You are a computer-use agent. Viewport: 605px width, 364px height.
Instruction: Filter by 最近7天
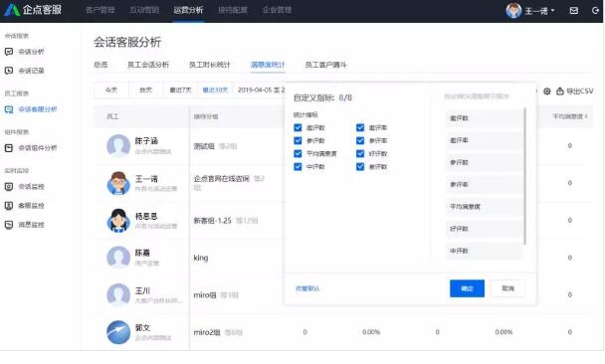coord(180,90)
